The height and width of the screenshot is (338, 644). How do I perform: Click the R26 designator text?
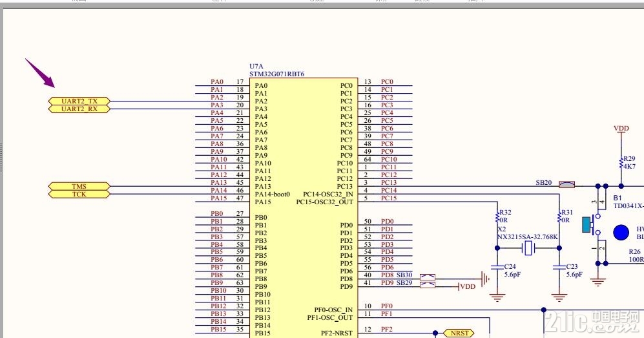pos(634,251)
